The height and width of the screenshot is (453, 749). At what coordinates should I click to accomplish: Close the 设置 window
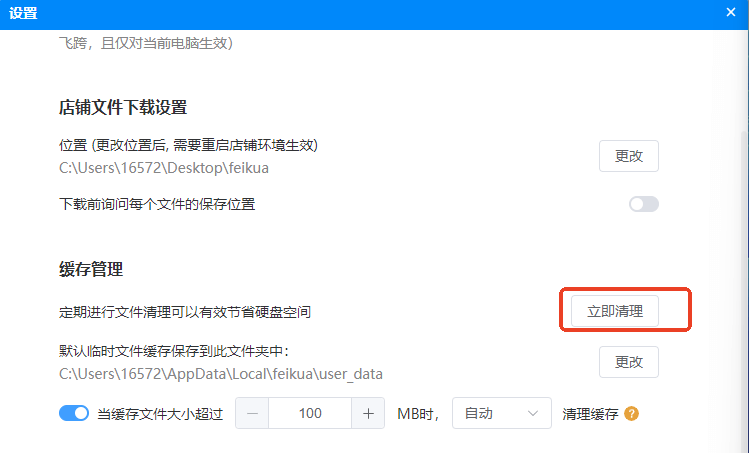(x=731, y=14)
